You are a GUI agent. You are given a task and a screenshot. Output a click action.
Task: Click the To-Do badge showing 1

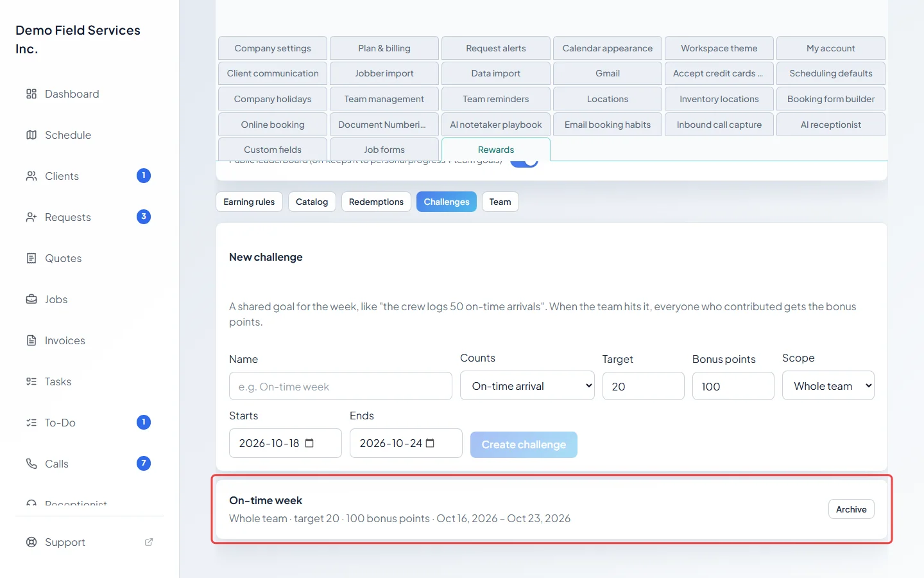coord(144,422)
